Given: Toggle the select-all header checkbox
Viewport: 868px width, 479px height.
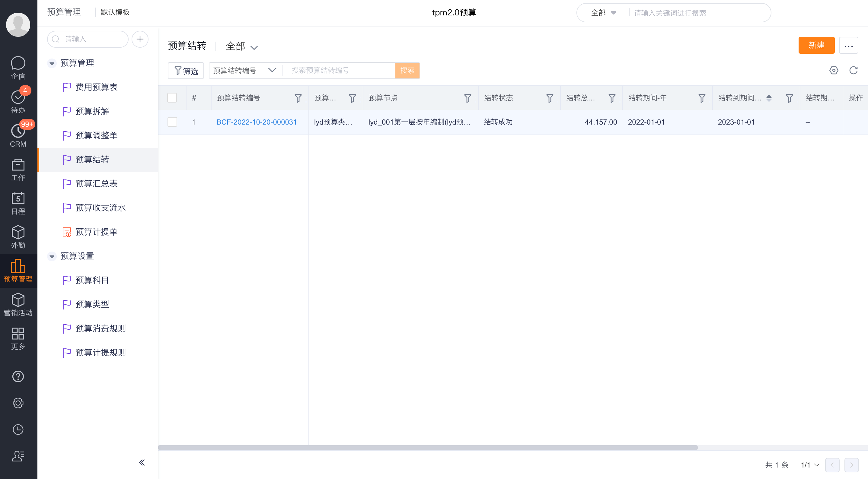Looking at the screenshot, I should click(172, 98).
